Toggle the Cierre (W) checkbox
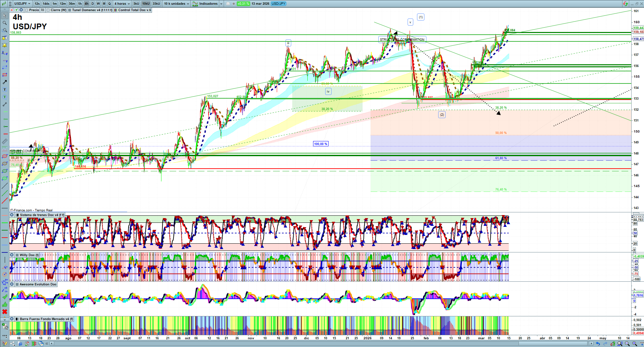The image size is (644, 347). 48,10
